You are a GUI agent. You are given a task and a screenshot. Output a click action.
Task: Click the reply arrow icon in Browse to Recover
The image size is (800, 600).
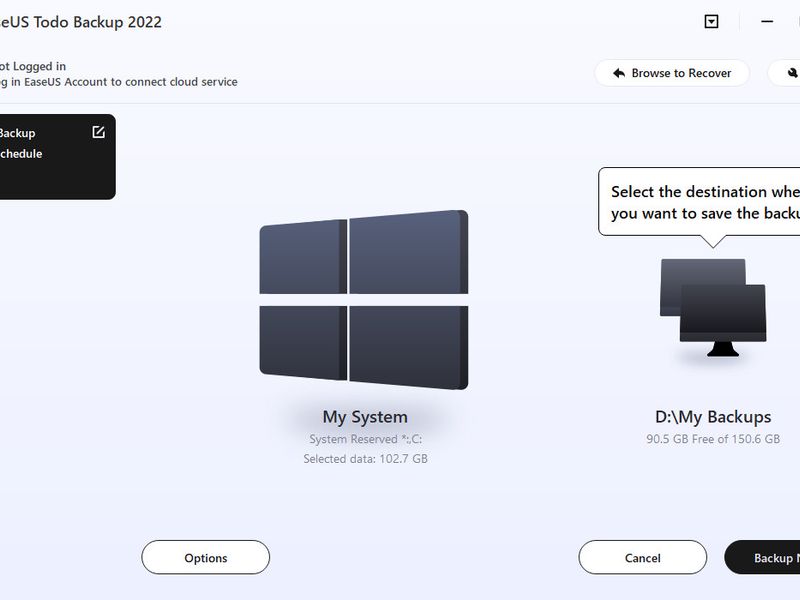coord(619,73)
